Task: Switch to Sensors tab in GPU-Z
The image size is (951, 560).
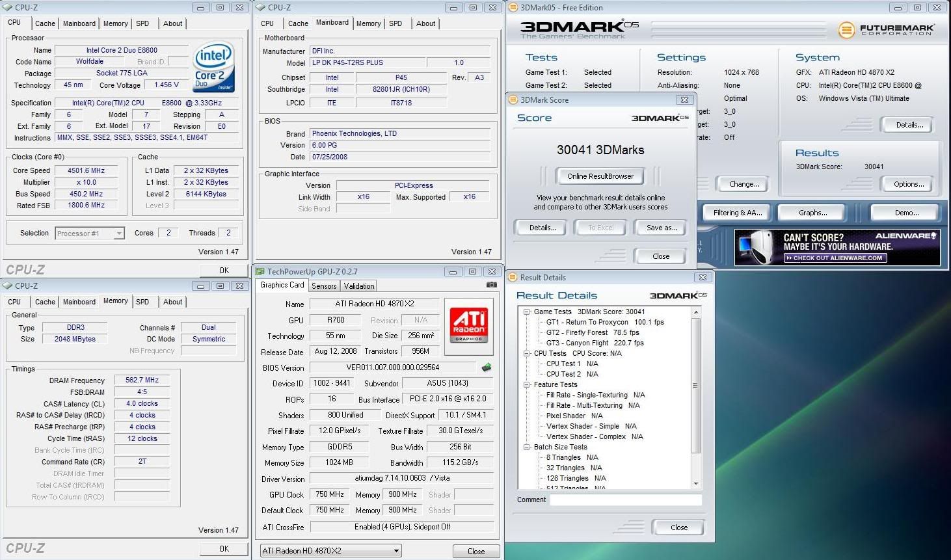Action: pyautogui.click(x=324, y=286)
